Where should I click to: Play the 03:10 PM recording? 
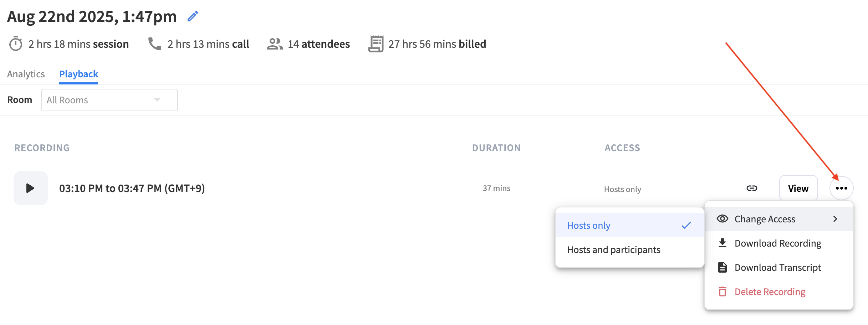pyautogui.click(x=30, y=188)
